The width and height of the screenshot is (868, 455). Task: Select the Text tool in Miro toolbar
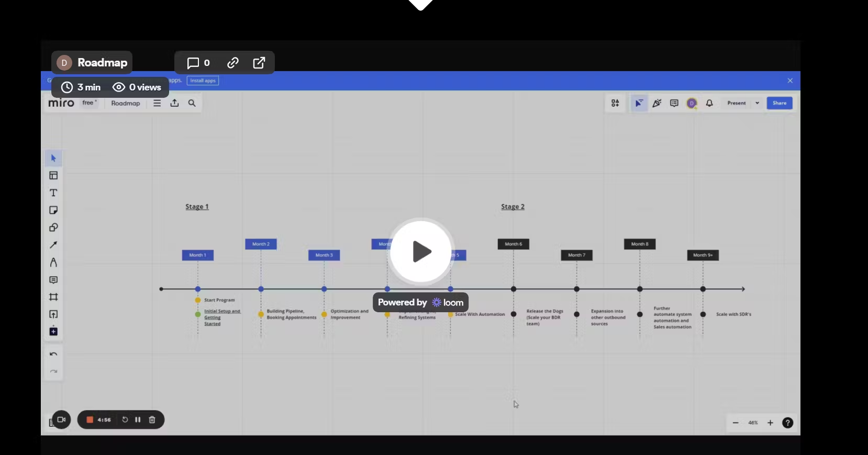click(x=53, y=193)
